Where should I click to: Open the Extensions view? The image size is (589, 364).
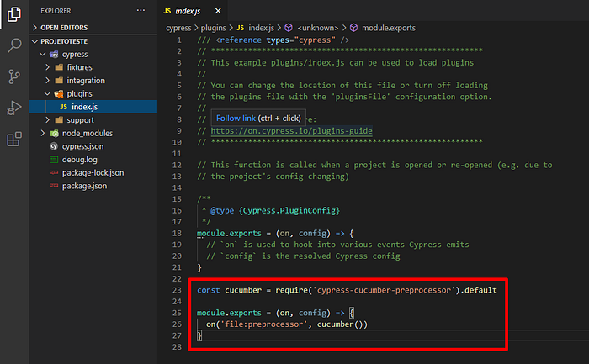[14, 140]
